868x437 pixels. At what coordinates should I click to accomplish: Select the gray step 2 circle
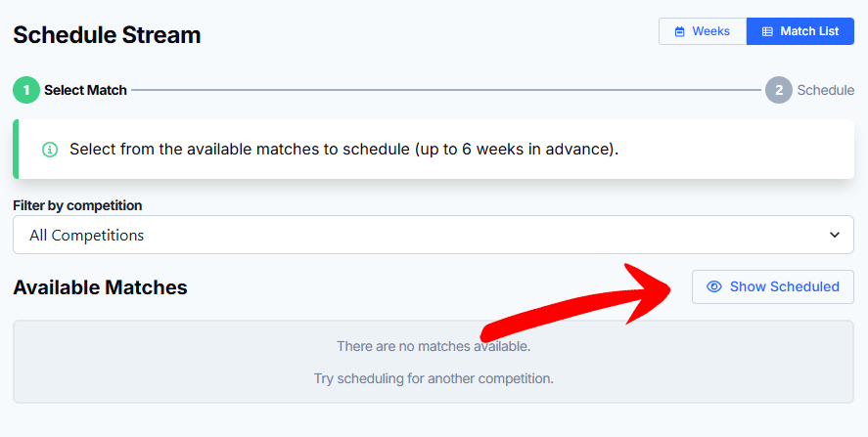tap(779, 90)
